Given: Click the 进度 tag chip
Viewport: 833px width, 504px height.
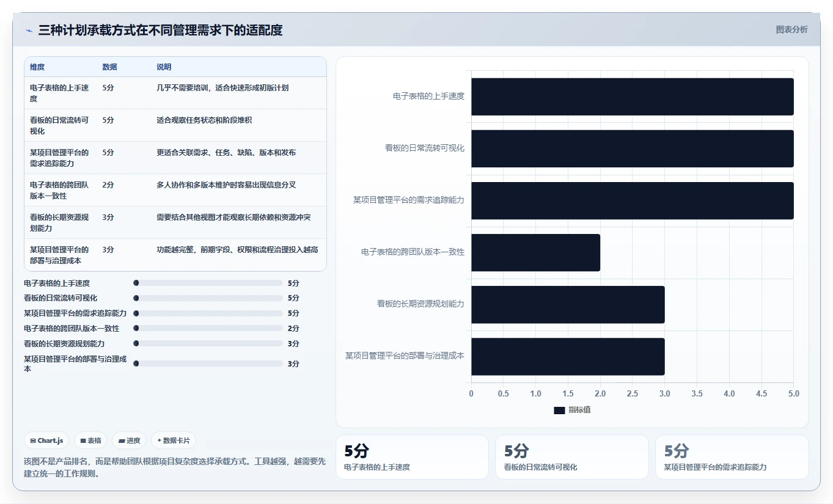Looking at the screenshot, I should [x=129, y=440].
